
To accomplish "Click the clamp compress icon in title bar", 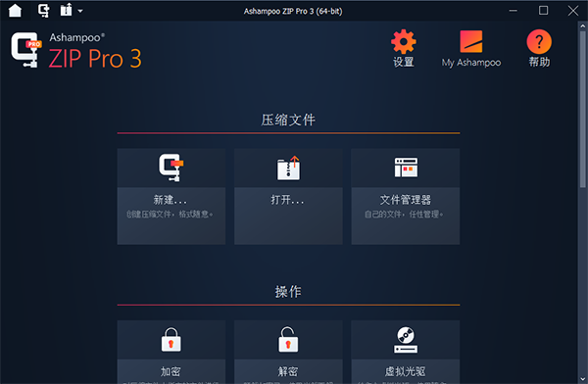I will [x=43, y=10].
